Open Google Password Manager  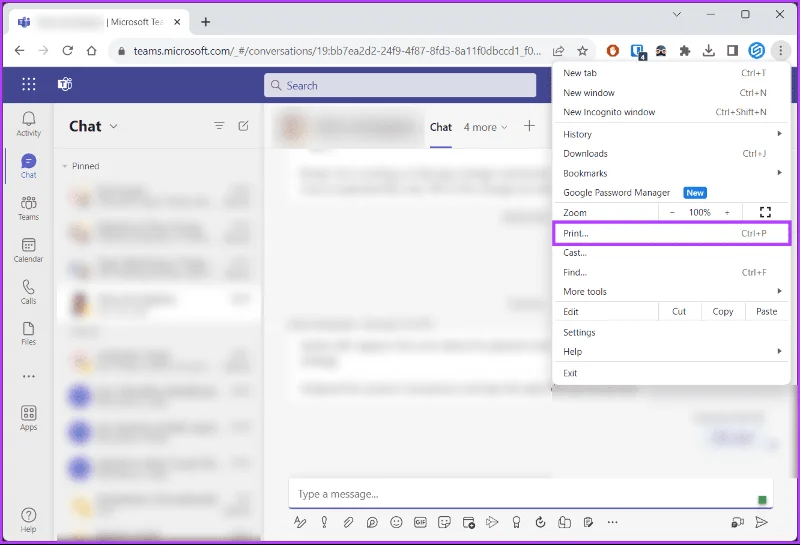point(671,193)
